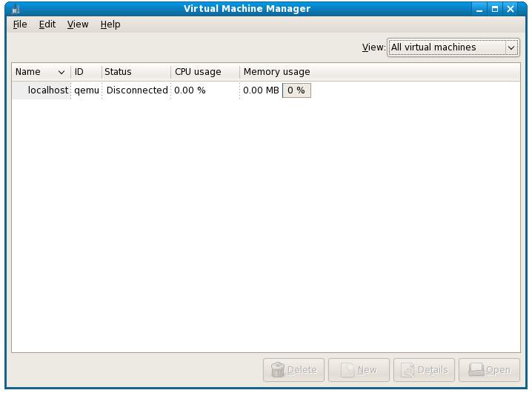Image resolution: width=532 pixels, height=393 pixels.
Task: Click the 0.00 MB memory value
Action: click(261, 90)
